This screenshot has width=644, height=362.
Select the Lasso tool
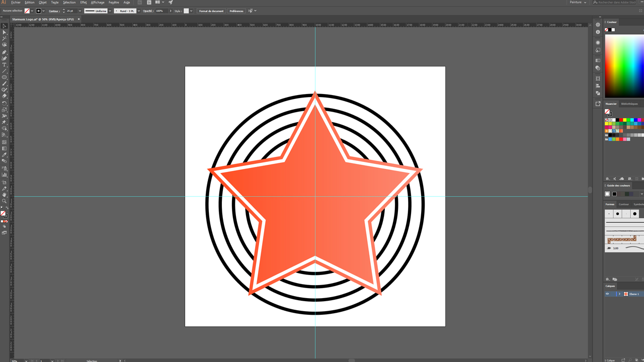tap(5, 45)
